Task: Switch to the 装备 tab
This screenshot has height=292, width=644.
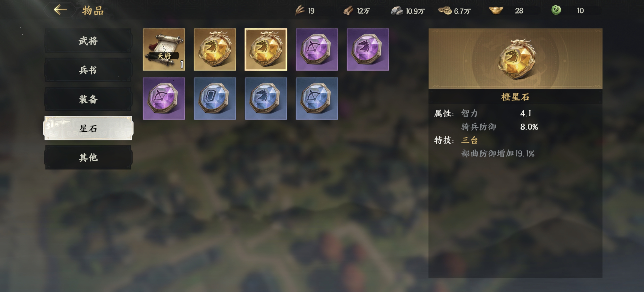Action: [x=88, y=99]
